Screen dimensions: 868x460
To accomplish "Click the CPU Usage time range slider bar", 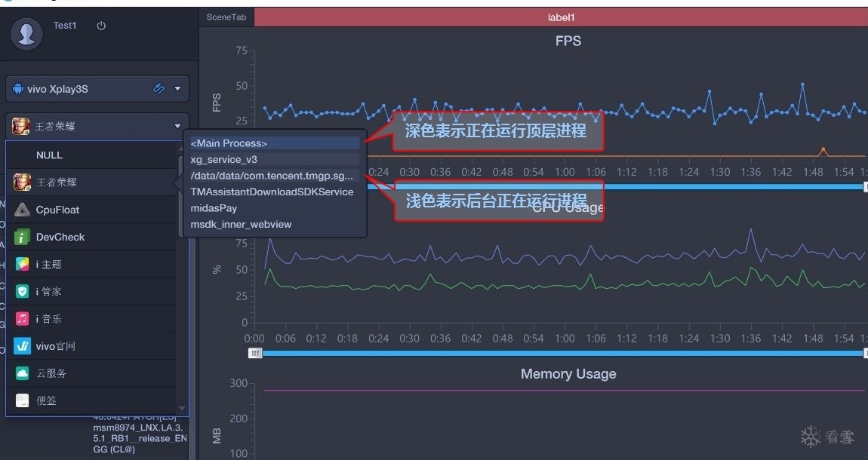I will (563, 353).
